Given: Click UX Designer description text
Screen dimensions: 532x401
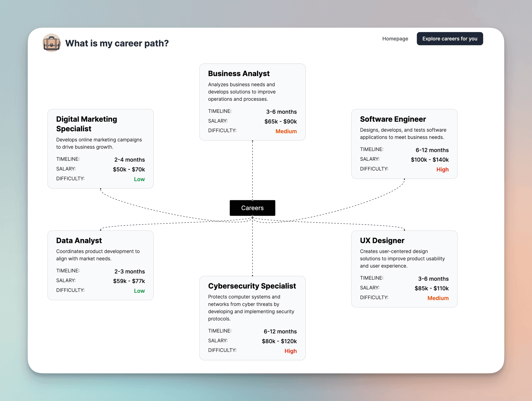Looking at the screenshot, I should (402, 258).
